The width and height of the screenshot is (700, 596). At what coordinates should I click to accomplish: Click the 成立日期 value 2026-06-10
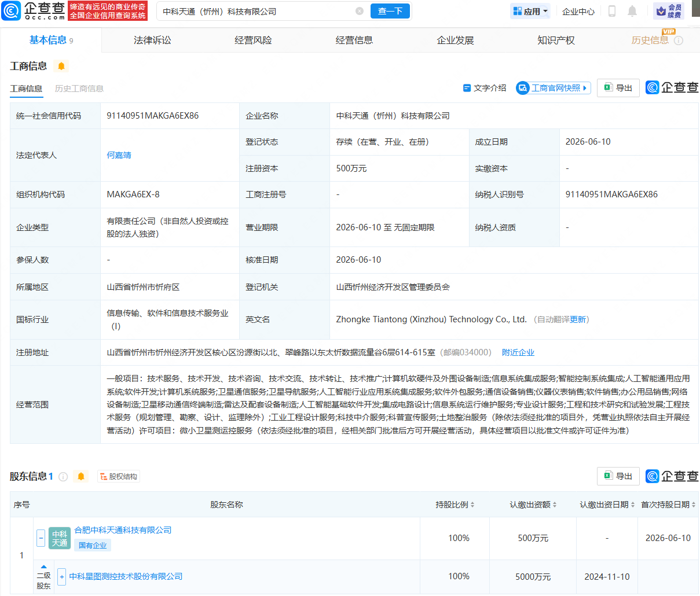click(588, 142)
